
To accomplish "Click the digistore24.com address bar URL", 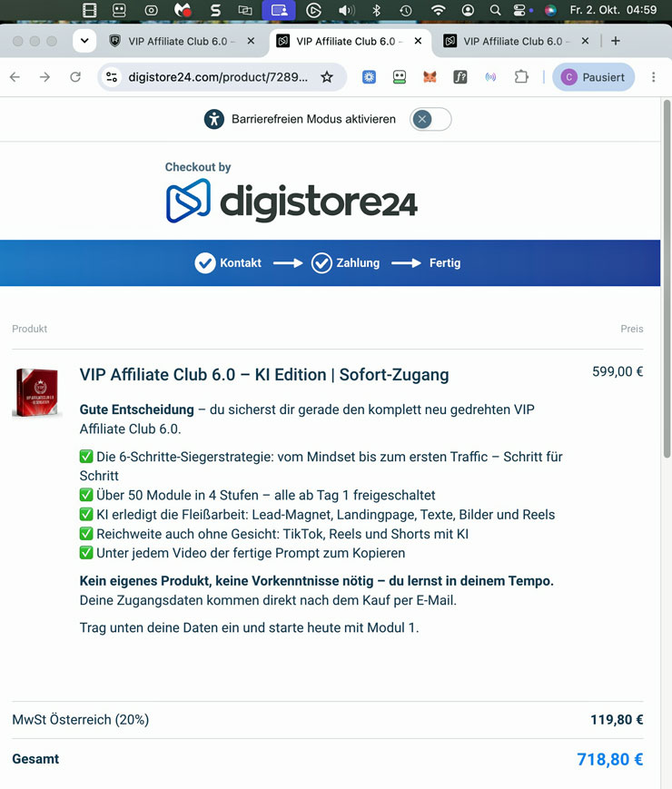I will (217, 77).
